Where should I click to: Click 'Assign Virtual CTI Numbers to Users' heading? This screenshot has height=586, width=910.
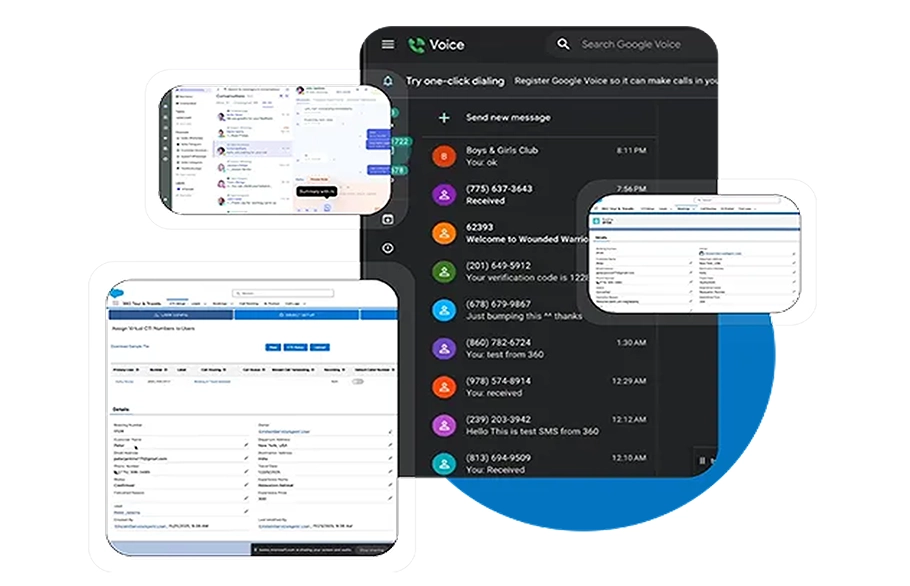point(153,328)
